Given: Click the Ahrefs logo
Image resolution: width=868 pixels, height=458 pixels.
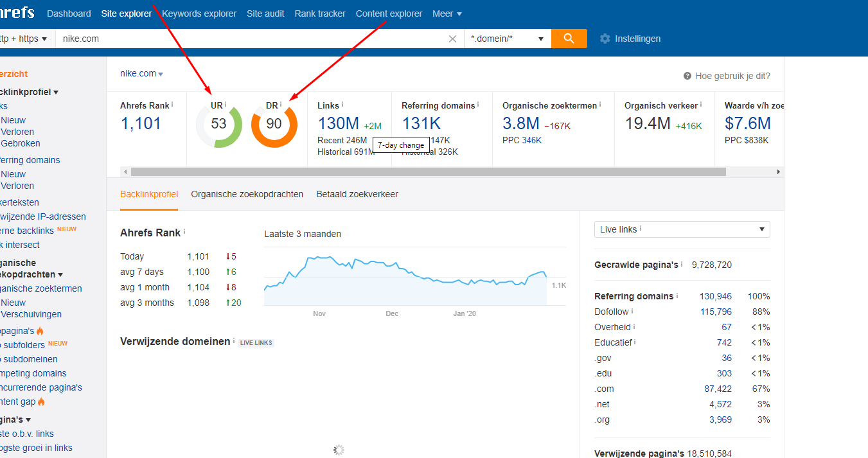Looking at the screenshot, I should coord(17,13).
